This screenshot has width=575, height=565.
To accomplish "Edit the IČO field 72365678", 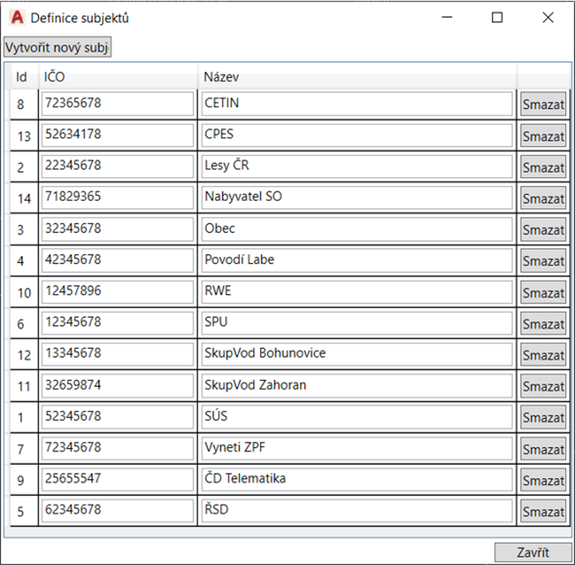I will click(117, 104).
